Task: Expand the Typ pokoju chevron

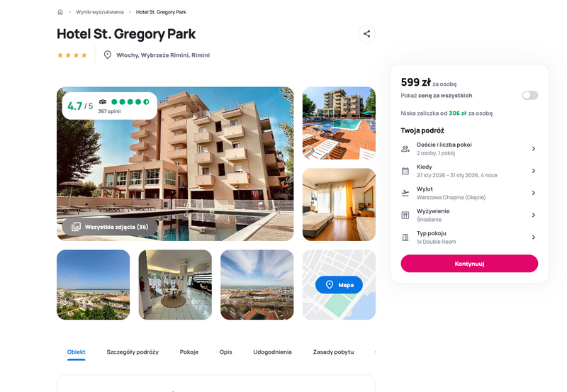Action: click(x=534, y=237)
